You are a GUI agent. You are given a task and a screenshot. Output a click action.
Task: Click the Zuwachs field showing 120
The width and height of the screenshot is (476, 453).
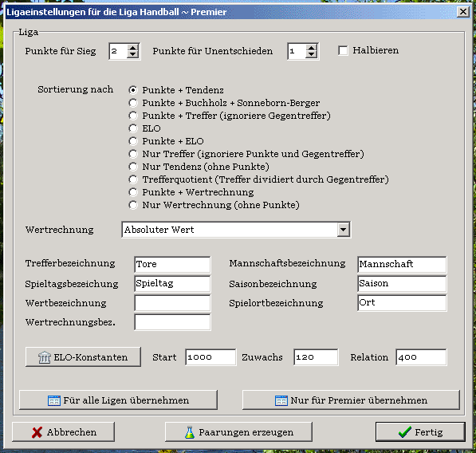[x=316, y=357]
